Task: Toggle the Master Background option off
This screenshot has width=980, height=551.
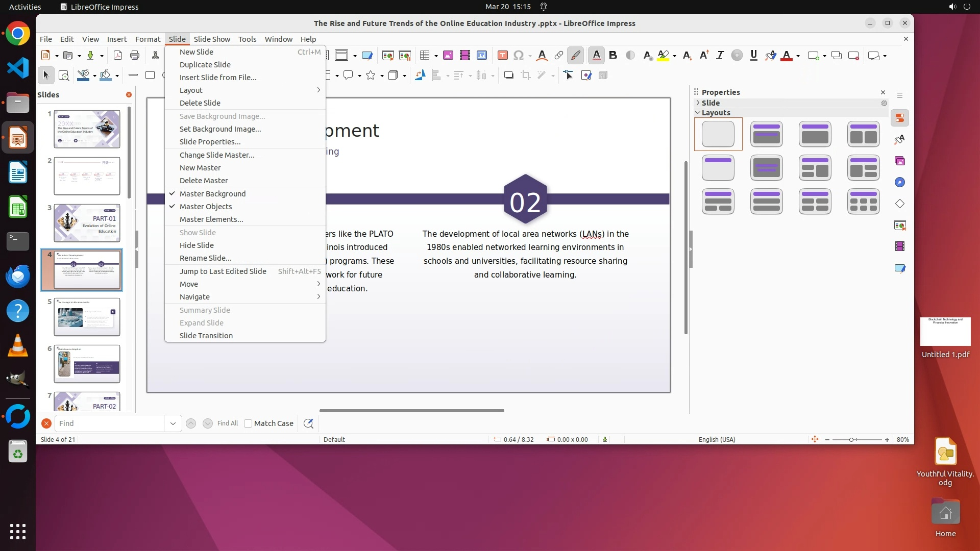Action: [212, 194]
